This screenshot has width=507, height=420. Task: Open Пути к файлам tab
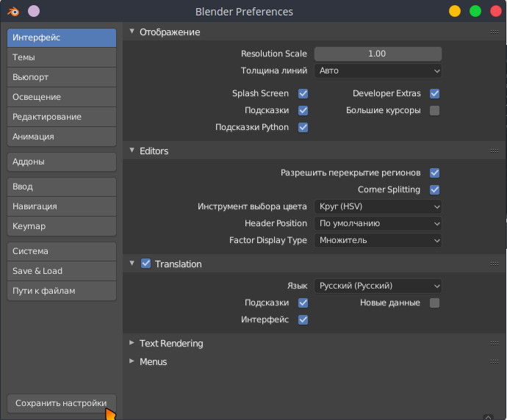click(62, 291)
